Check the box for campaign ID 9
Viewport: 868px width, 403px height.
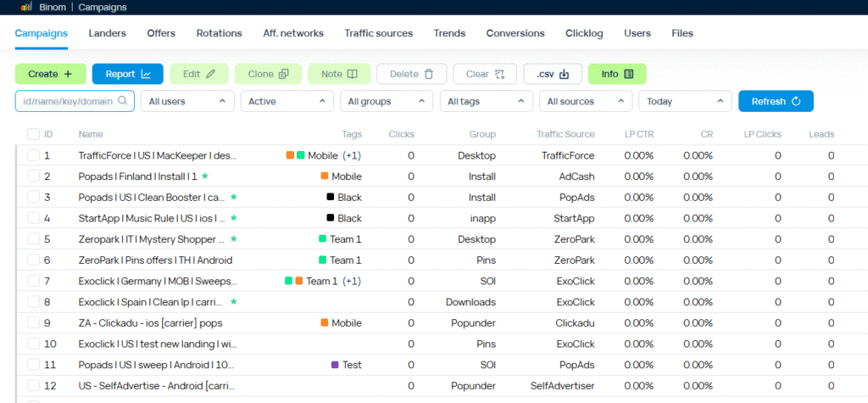[x=33, y=323]
